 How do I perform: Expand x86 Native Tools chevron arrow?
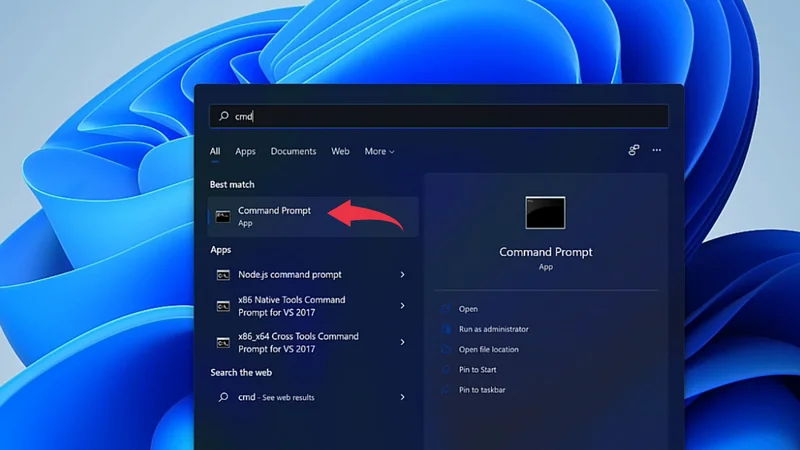[x=402, y=306]
